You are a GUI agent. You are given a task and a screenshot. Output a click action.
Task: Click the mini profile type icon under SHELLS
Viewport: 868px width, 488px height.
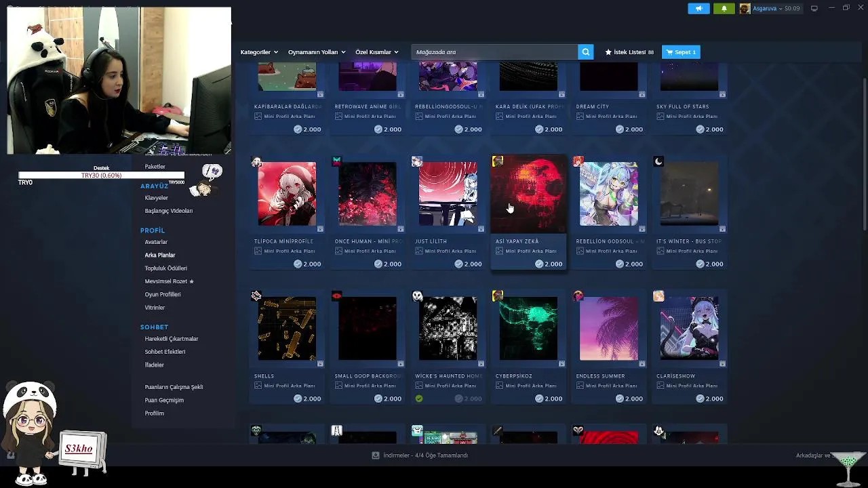coord(258,386)
